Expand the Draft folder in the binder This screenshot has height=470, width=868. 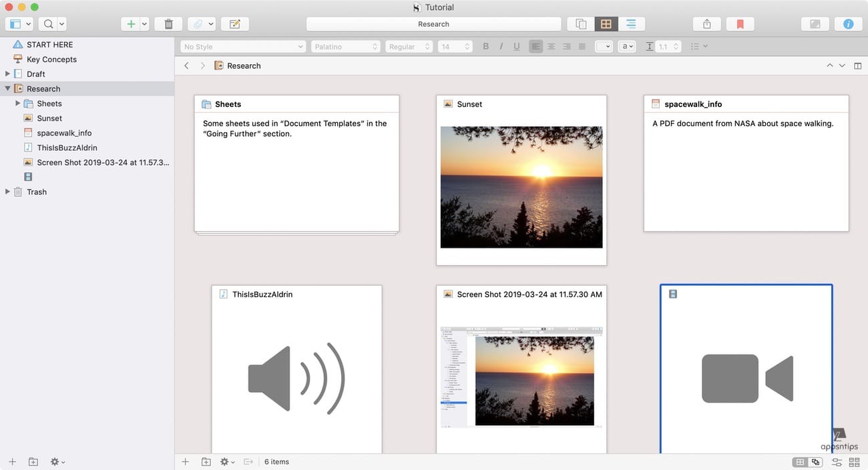coord(8,74)
